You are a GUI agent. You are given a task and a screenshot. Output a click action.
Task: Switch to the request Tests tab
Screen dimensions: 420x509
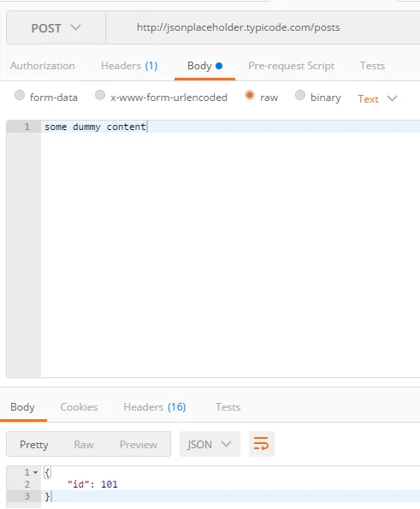(372, 66)
